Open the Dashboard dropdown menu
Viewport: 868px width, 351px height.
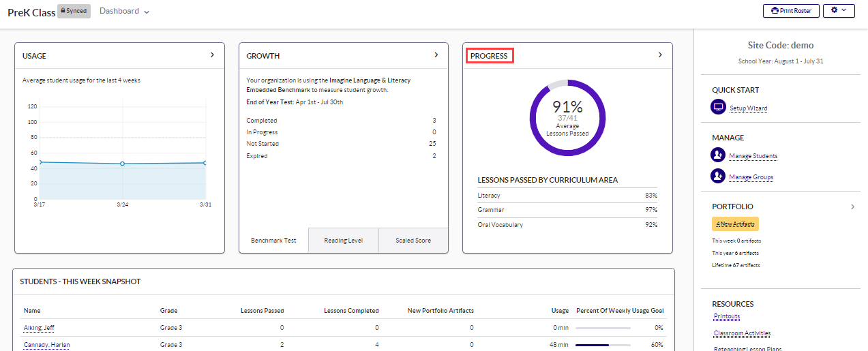tap(124, 12)
